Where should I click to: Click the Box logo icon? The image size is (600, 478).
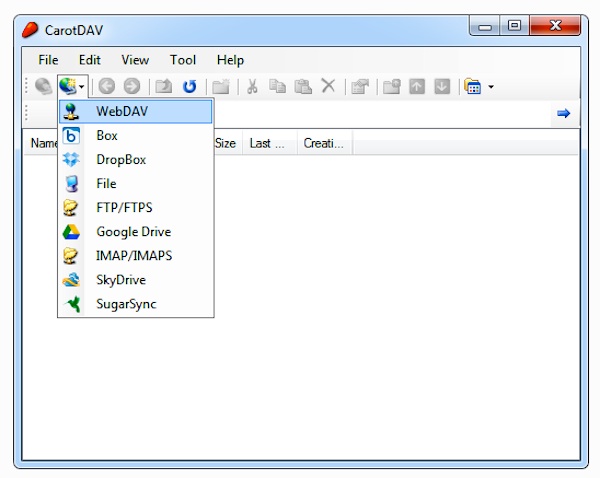pyautogui.click(x=71, y=135)
